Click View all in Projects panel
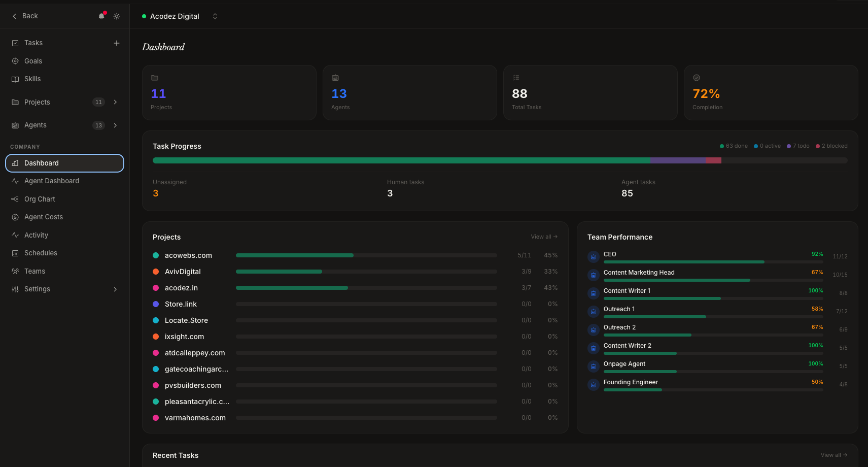The height and width of the screenshot is (467, 868). point(544,237)
